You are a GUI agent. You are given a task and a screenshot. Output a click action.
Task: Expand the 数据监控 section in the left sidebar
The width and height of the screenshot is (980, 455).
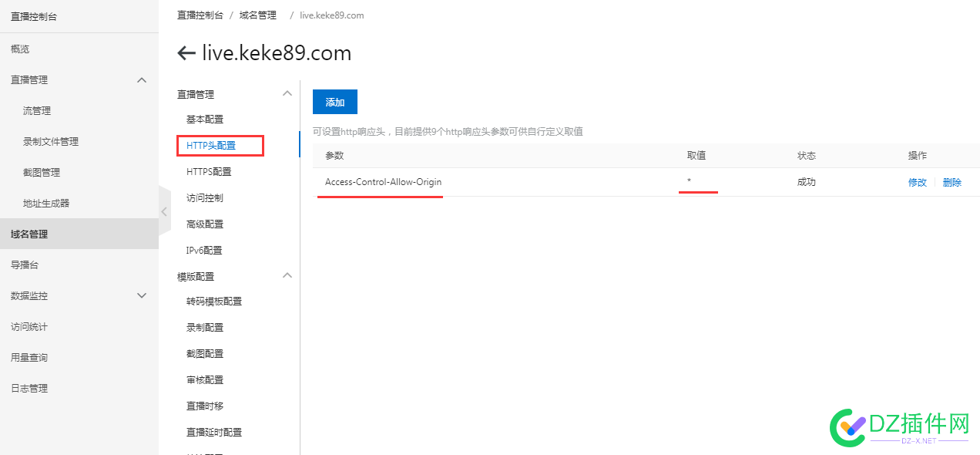click(142, 295)
